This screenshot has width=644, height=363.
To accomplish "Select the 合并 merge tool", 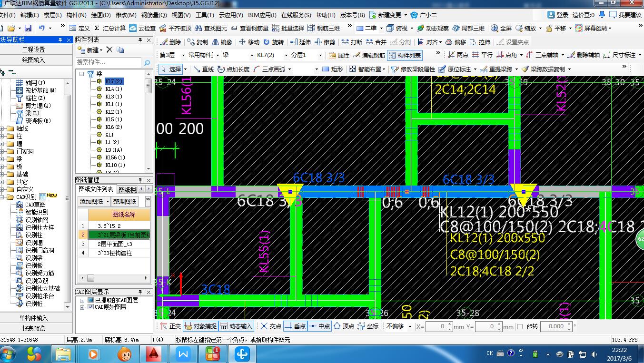I will [376, 42].
